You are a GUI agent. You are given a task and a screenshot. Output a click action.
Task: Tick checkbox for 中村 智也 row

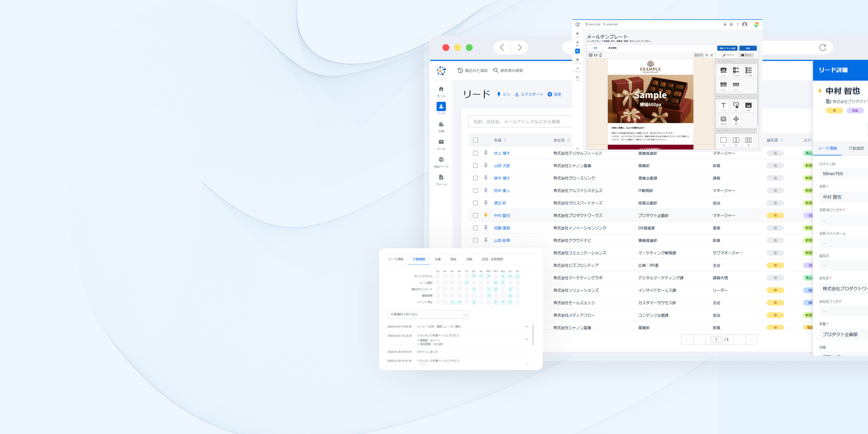point(475,215)
